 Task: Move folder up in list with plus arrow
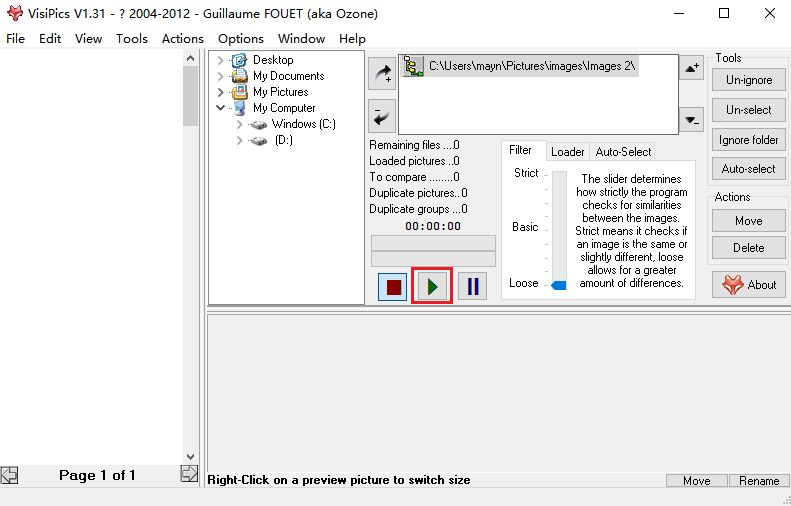click(x=691, y=68)
